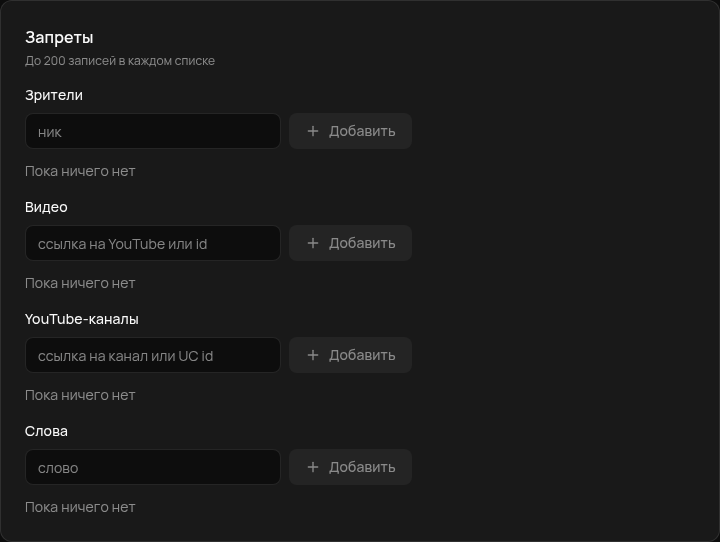Focus the ник input field
720x542 pixels.
tap(153, 131)
